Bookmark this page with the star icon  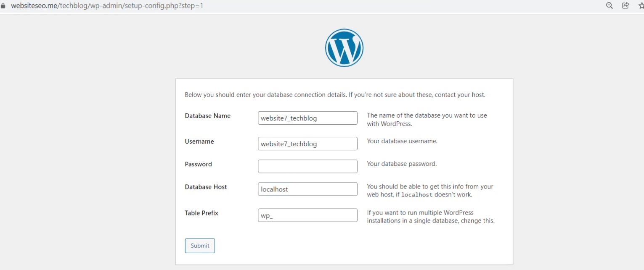point(641,5)
